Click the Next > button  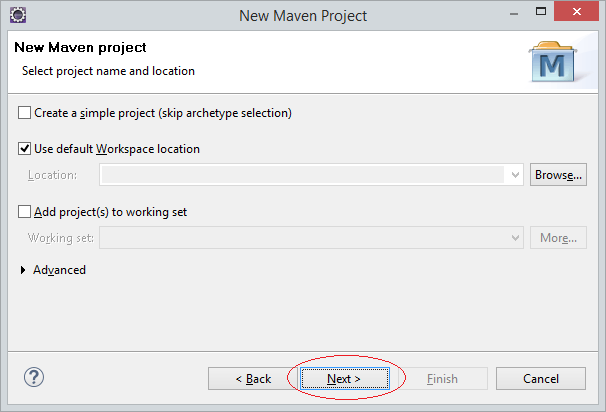point(344,379)
